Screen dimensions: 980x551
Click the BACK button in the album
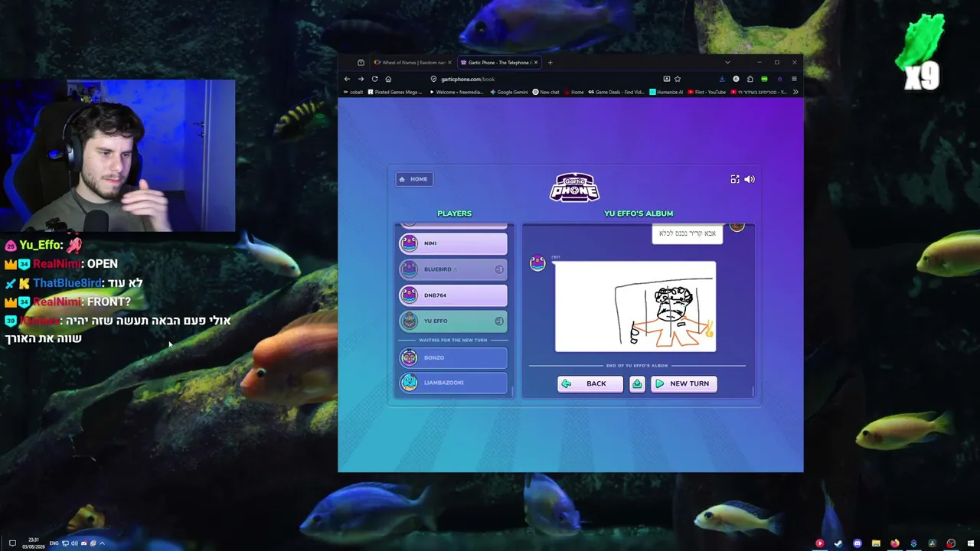590,383
